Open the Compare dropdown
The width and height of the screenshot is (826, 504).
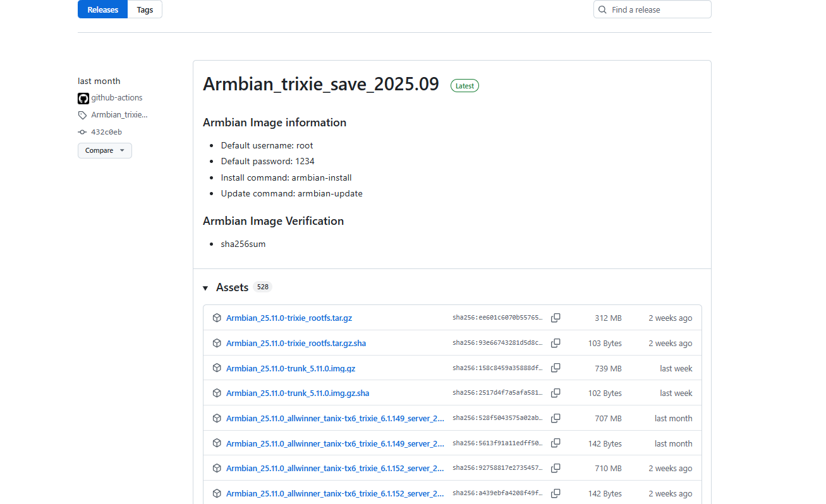pyautogui.click(x=105, y=150)
